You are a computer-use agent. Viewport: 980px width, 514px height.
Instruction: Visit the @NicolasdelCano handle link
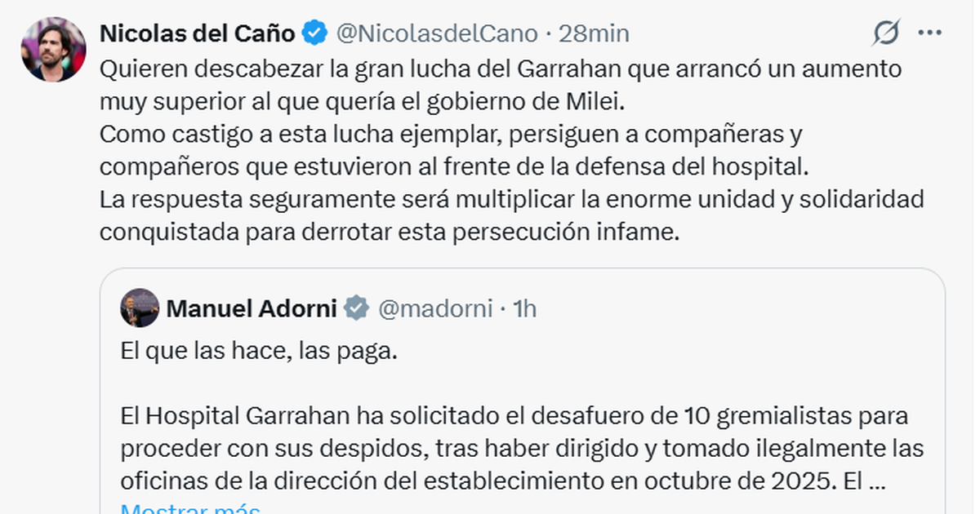[x=437, y=33]
